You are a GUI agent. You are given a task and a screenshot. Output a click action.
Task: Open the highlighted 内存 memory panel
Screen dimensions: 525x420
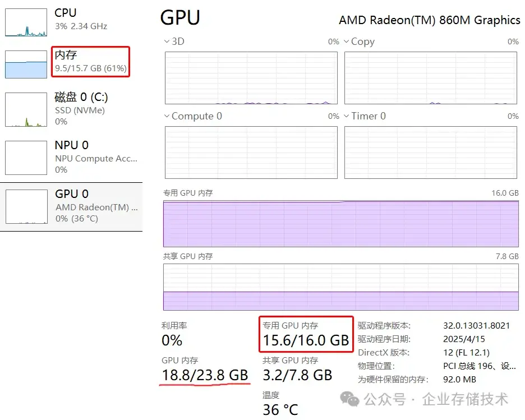[x=90, y=63]
